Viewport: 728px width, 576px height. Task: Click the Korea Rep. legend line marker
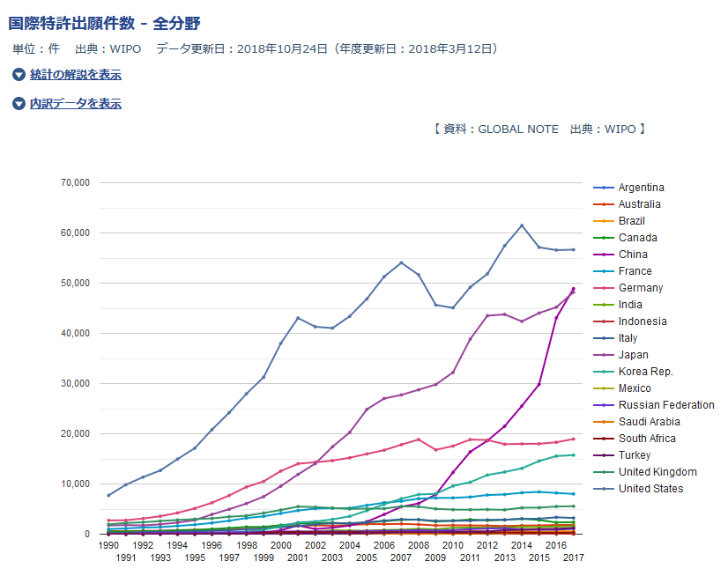603,372
